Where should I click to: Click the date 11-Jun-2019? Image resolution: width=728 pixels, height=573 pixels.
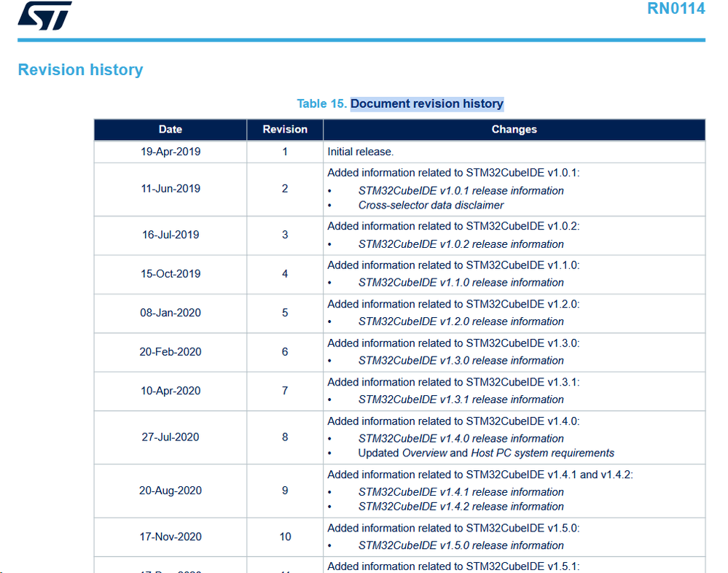tap(171, 189)
